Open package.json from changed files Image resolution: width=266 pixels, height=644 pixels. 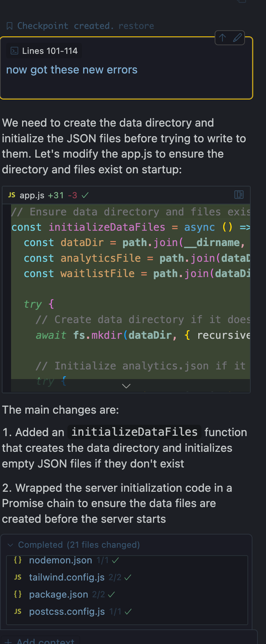tap(58, 594)
